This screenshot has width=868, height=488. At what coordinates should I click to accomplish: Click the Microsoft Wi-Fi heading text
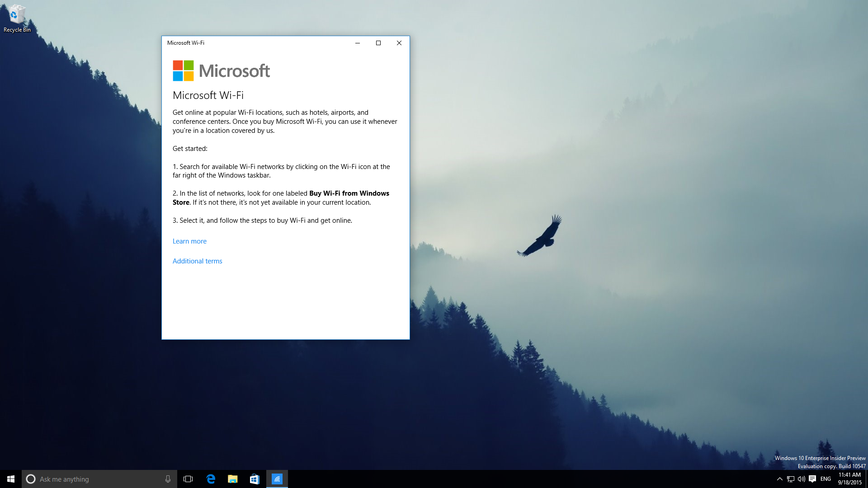(x=208, y=95)
